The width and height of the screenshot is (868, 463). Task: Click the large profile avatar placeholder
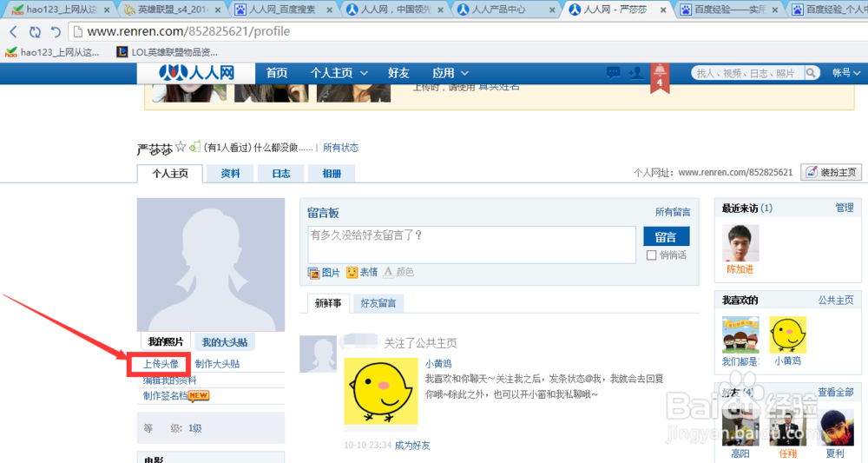tap(211, 265)
